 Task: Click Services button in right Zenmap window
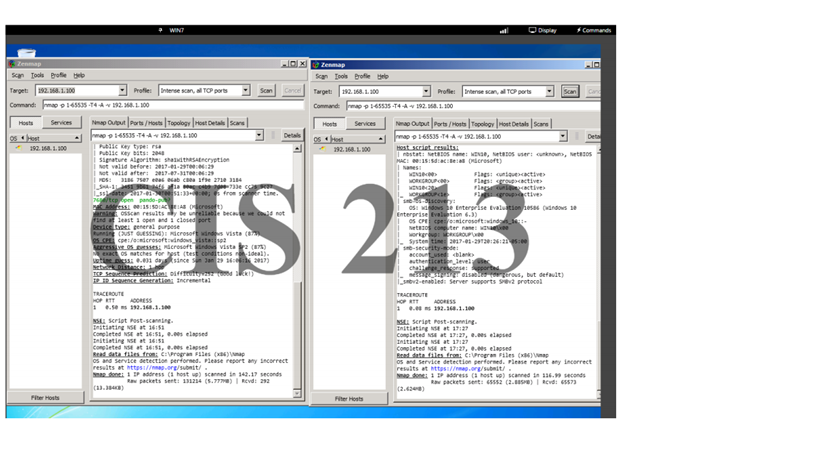(x=365, y=124)
